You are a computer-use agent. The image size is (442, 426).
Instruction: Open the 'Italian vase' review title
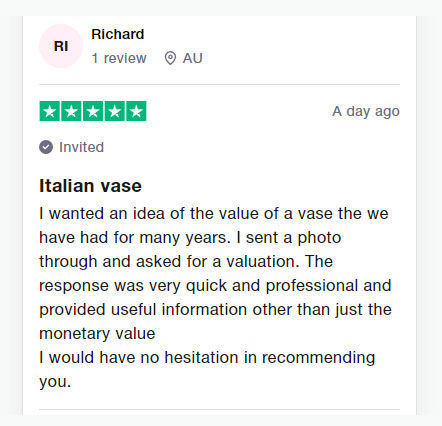[90, 186]
